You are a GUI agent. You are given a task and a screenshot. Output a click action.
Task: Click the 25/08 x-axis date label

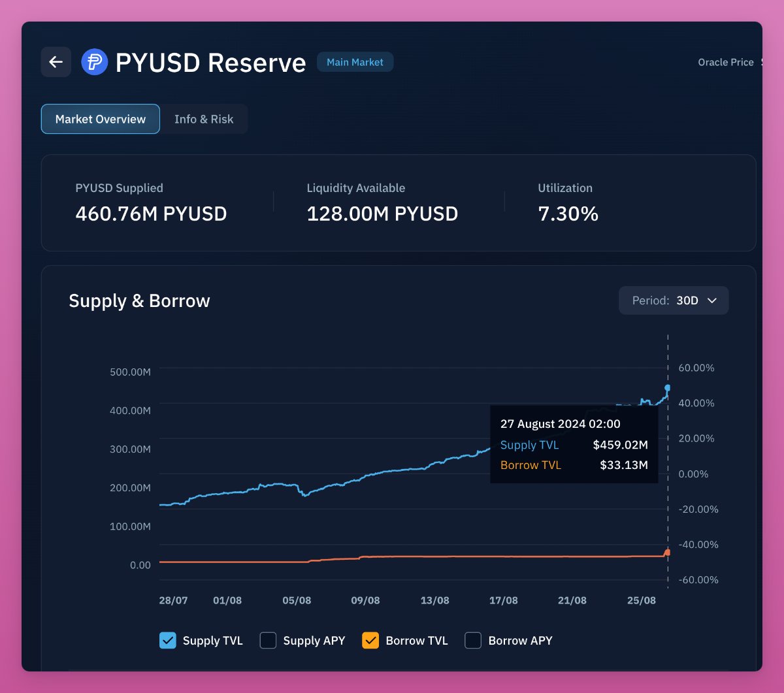641,600
